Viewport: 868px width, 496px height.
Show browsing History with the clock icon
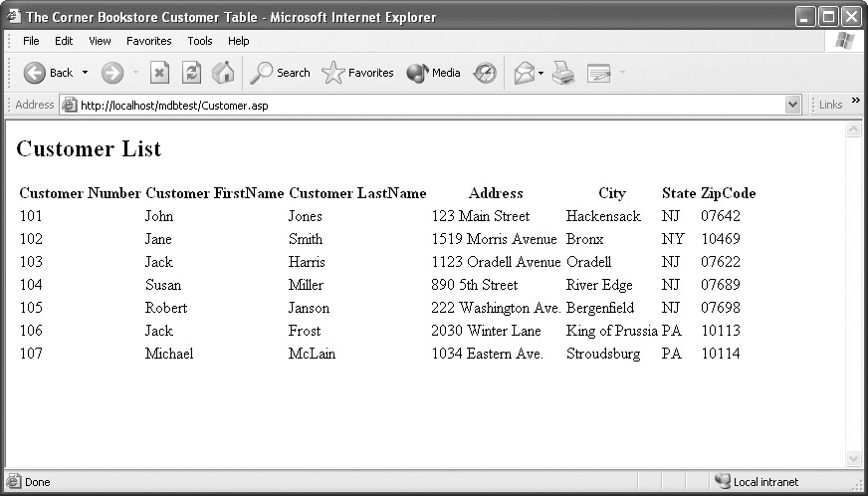[x=485, y=73]
